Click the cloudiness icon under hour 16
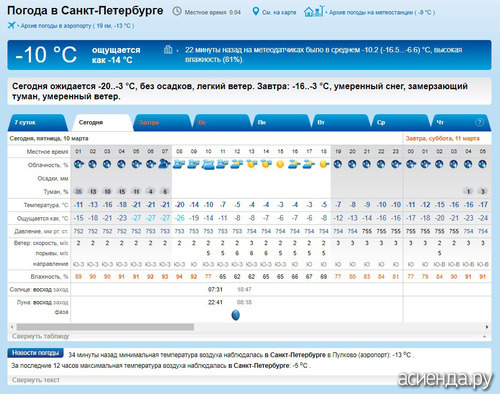The width and height of the screenshot is (500, 394). tap(295, 164)
